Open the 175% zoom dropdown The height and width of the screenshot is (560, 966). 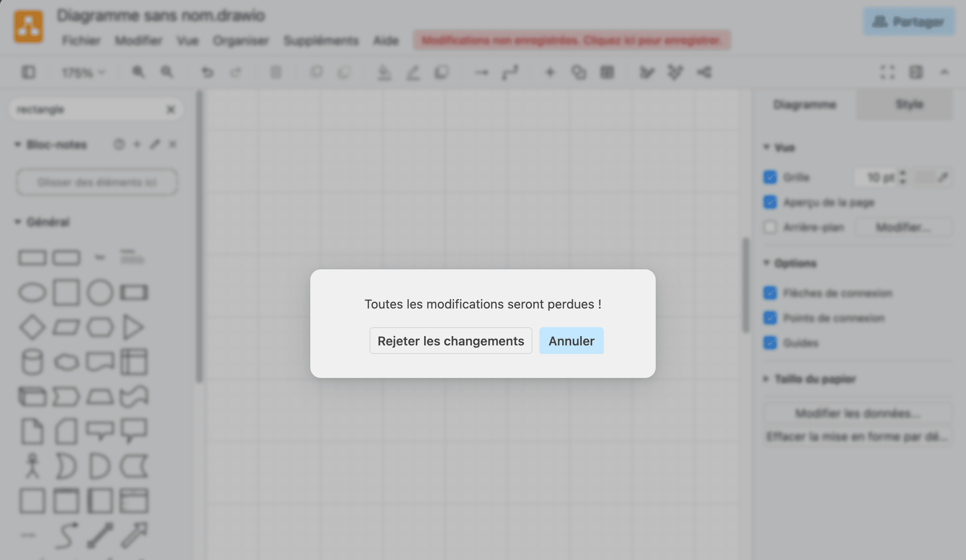[x=83, y=72]
